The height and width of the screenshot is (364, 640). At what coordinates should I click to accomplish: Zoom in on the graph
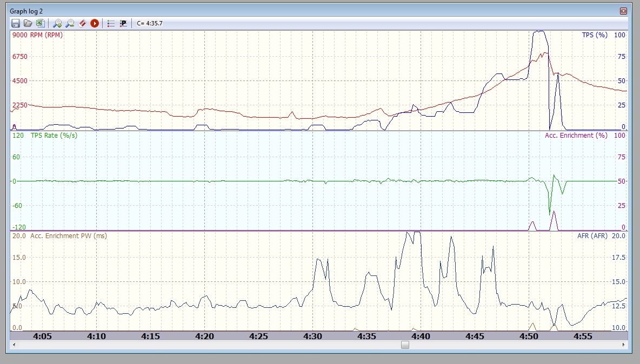tap(57, 23)
